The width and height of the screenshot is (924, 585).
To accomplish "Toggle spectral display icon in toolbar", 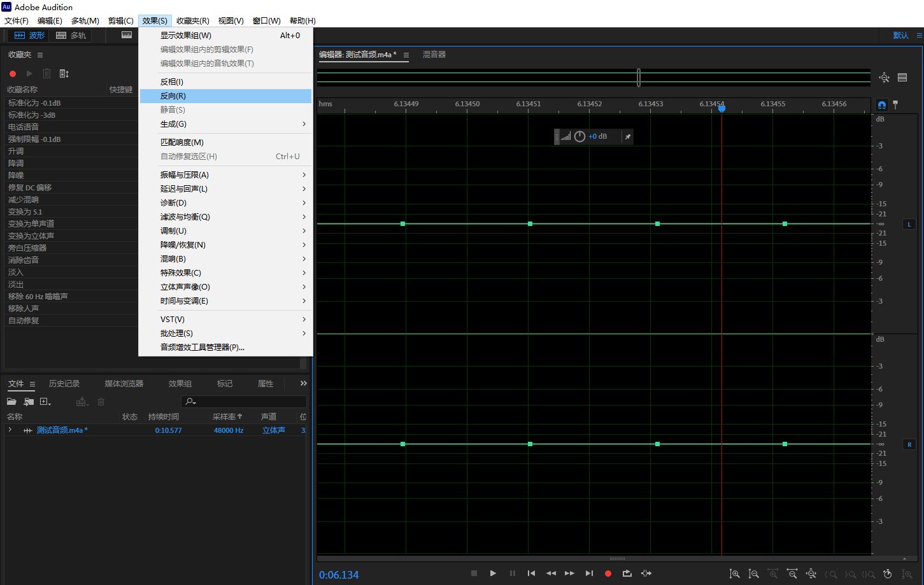I will click(127, 36).
